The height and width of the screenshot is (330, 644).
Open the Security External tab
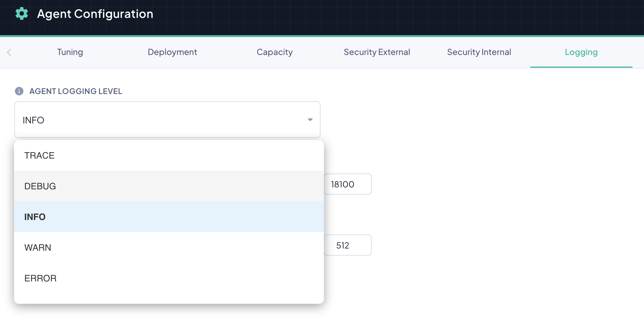tap(377, 52)
